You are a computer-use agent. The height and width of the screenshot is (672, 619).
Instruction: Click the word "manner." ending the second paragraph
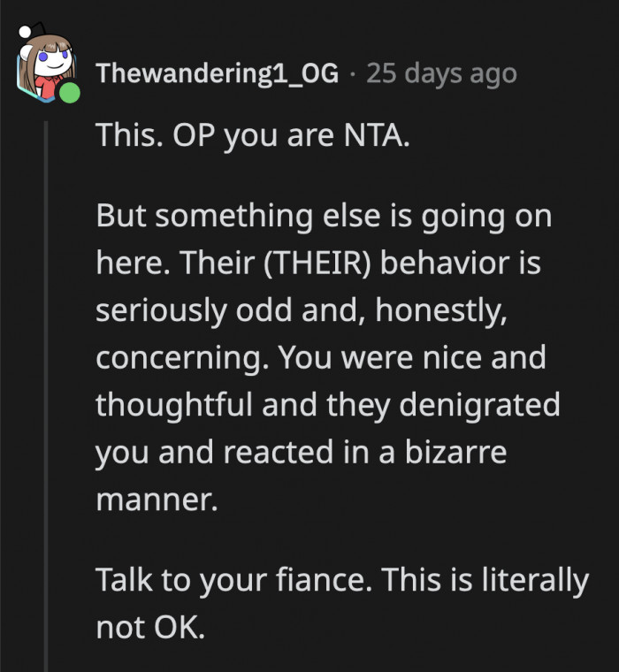(155, 500)
